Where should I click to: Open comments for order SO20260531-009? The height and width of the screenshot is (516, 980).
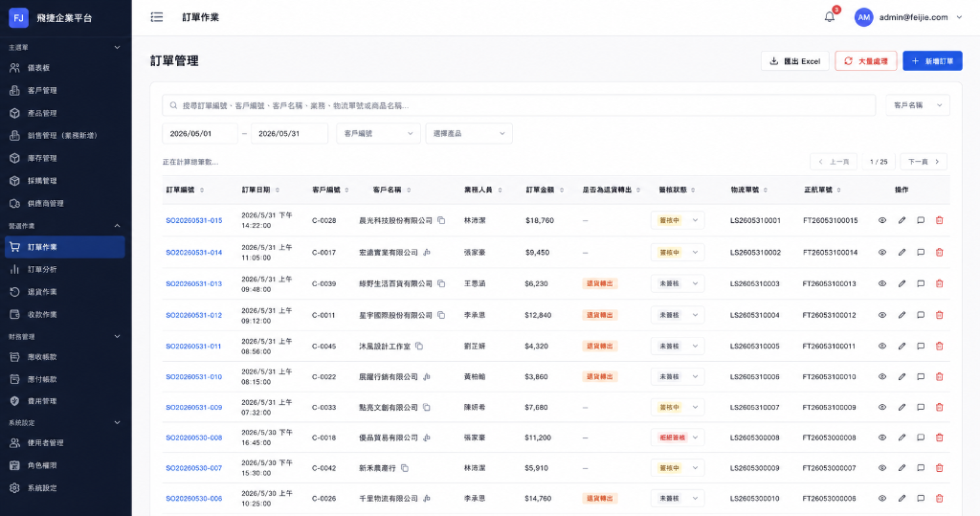921,408
